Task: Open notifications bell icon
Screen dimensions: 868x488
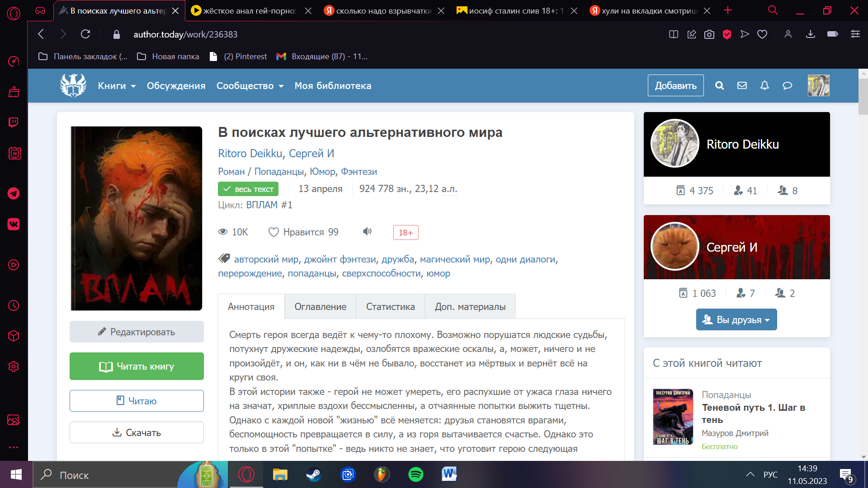Action: click(x=764, y=85)
